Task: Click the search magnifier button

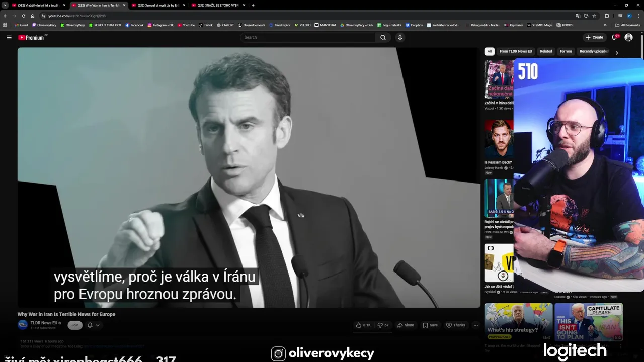Action: coord(383,37)
